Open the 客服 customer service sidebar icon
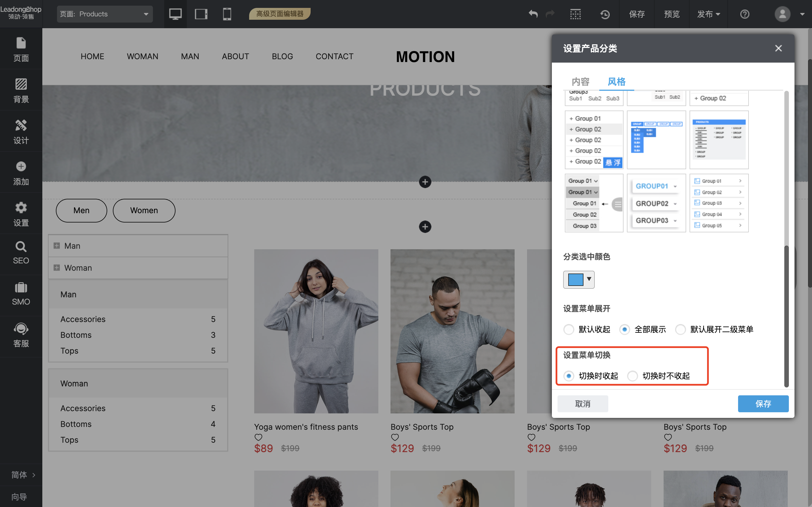 [21, 335]
